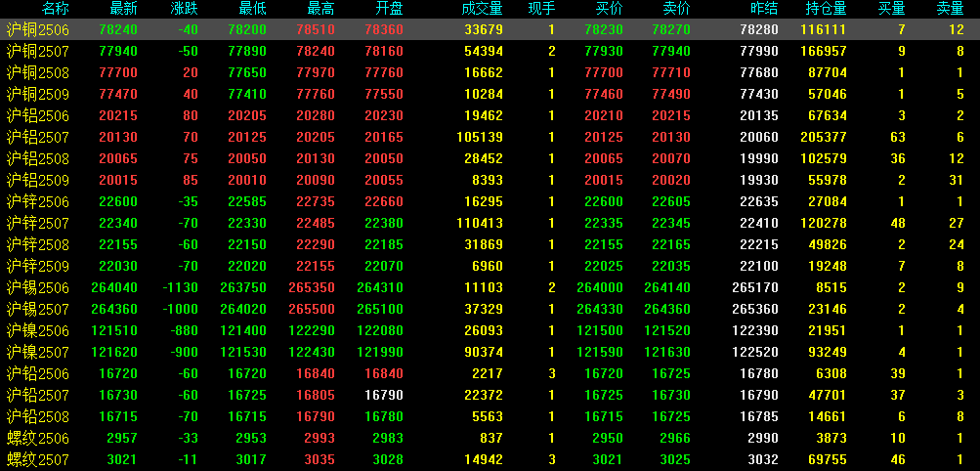
Task: Select the 沪铝2509 contract name
Action: pos(37,180)
